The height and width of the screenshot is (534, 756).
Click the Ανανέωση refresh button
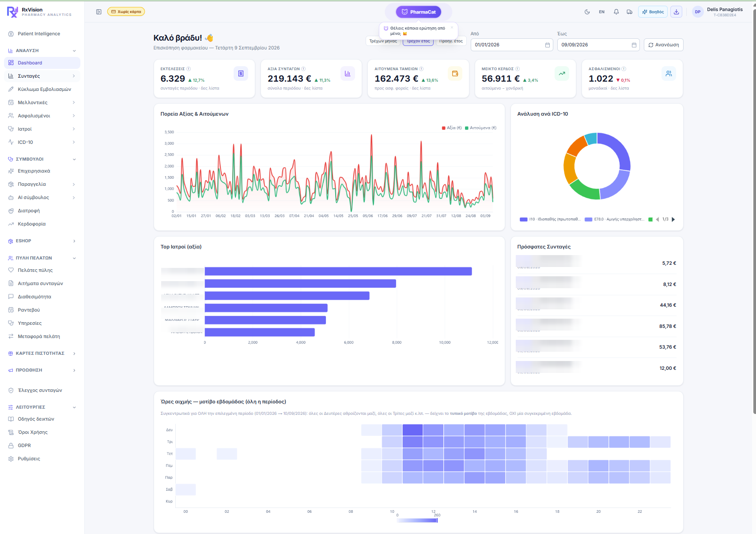point(664,45)
